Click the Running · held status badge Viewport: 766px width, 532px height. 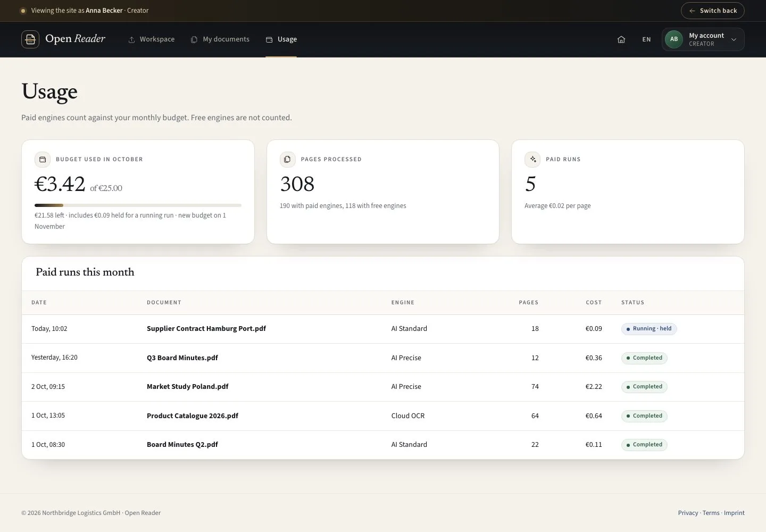point(649,329)
